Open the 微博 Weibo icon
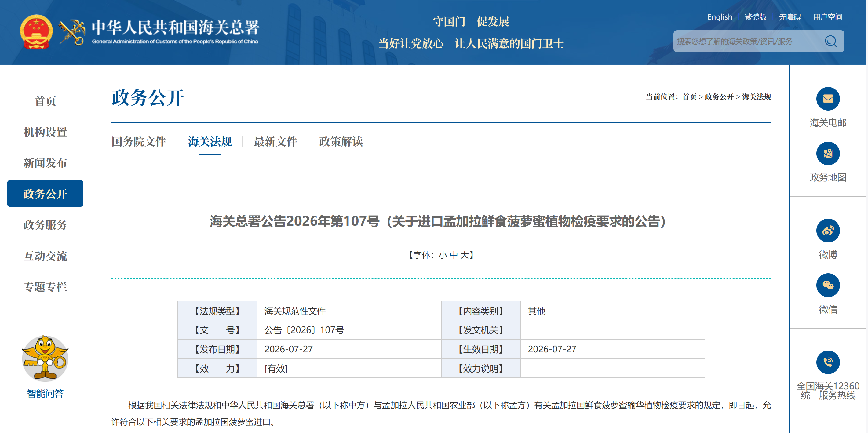Screen dimensions: 868x433 (x=828, y=231)
